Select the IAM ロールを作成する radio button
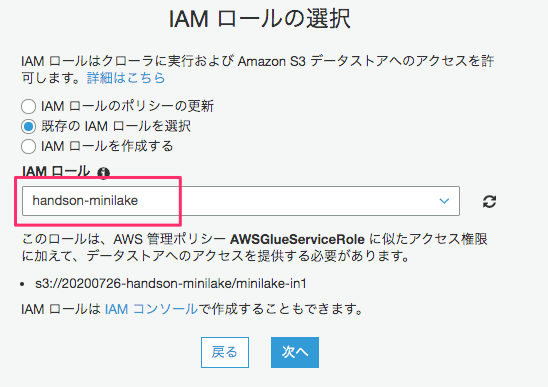This screenshot has height=387, width=548. (28, 146)
